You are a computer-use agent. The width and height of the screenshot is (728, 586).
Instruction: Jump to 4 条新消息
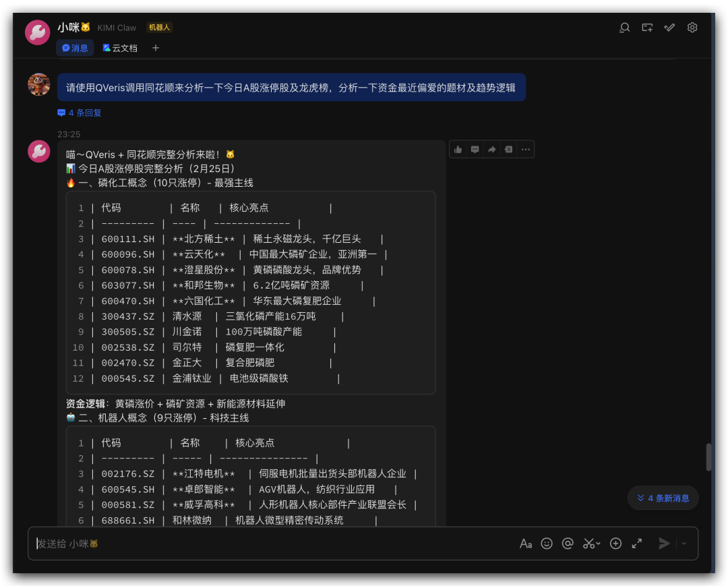tap(663, 498)
